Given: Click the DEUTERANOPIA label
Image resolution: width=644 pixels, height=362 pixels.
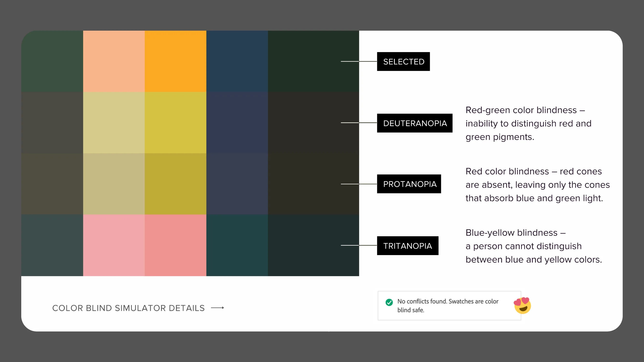Looking at the screenshot, I should 415,123.
